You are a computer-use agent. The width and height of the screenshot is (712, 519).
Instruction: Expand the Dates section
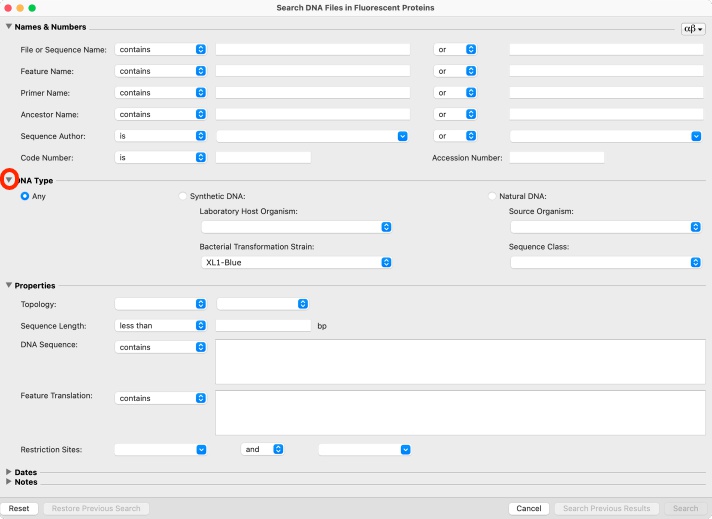pos(9,472)
